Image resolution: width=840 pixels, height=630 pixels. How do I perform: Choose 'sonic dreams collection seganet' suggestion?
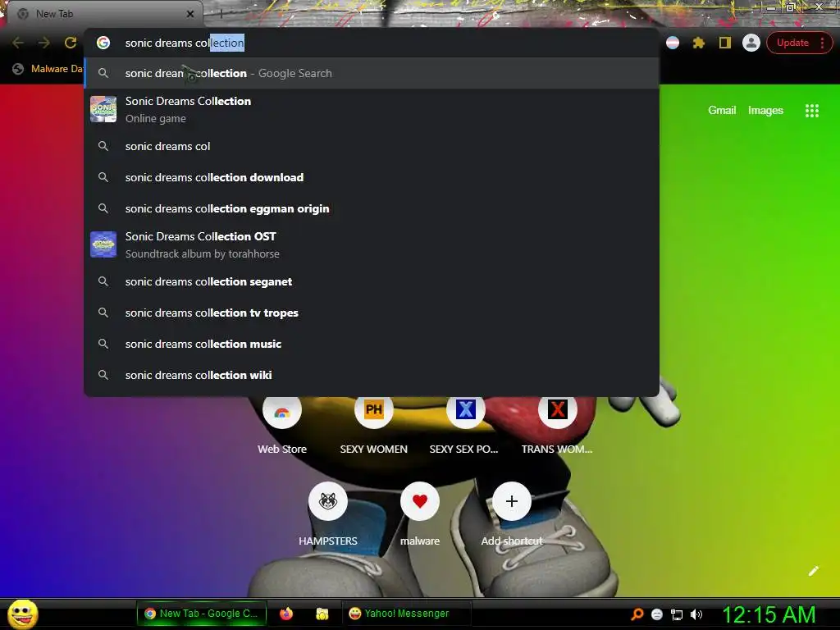pos(372,282)
